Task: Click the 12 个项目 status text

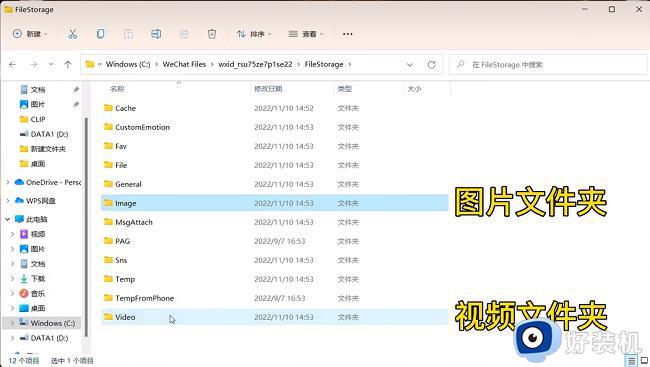Action: pyautogui.click(x=24, y=361)
